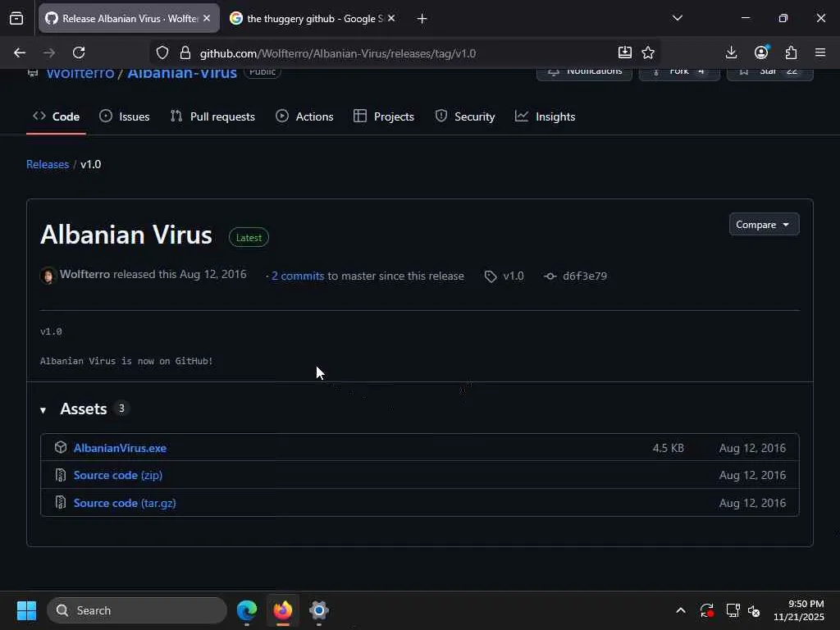Open the network display tray icon
The image size is (840, 630).
coord(733,610)
